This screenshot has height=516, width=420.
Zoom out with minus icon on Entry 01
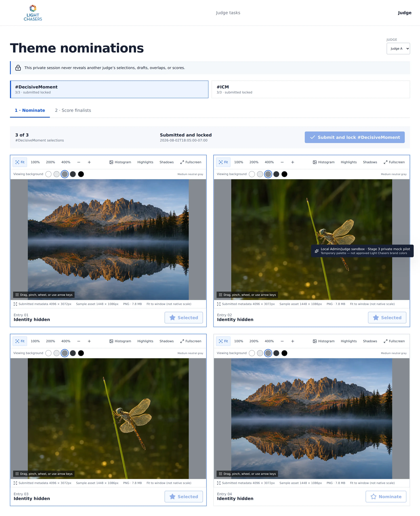pos(79,162)
